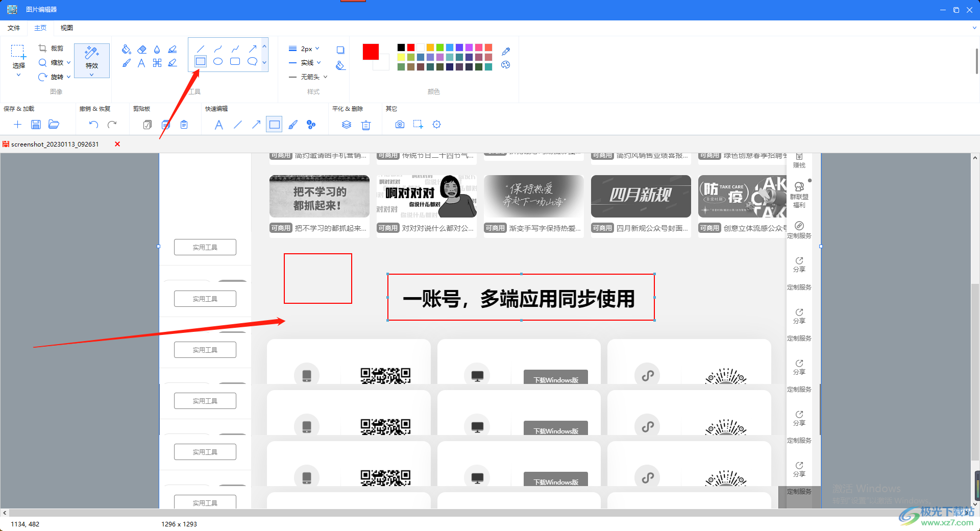The height and width of the screenshot is (531, 980).
Task: Collapse the ribbon with top-right chevron
Action: click(x=974, y=28)
